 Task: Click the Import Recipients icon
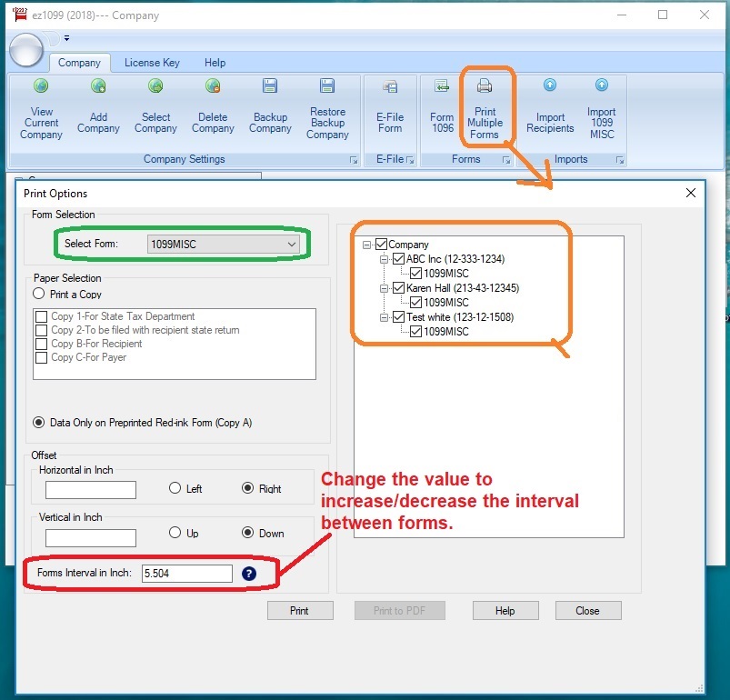tap(550, 85)
